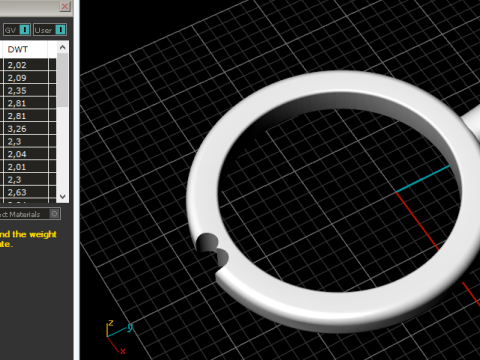Close the weight panel with the X button
This screenshot has height=360, width=480.
pyautogui.click(x=65, y=6)
